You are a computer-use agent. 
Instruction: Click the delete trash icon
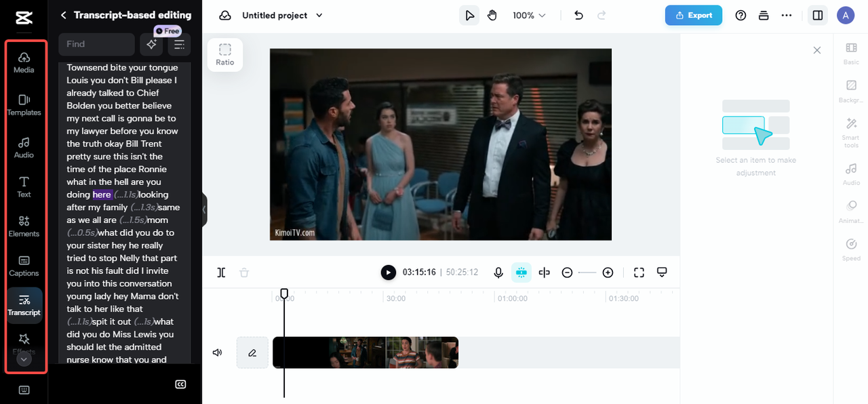(x=244, y=272)
